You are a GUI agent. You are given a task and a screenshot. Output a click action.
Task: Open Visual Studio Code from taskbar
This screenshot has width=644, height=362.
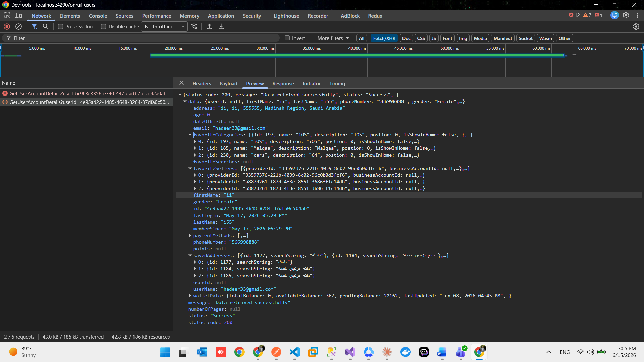tap(294, 352)
